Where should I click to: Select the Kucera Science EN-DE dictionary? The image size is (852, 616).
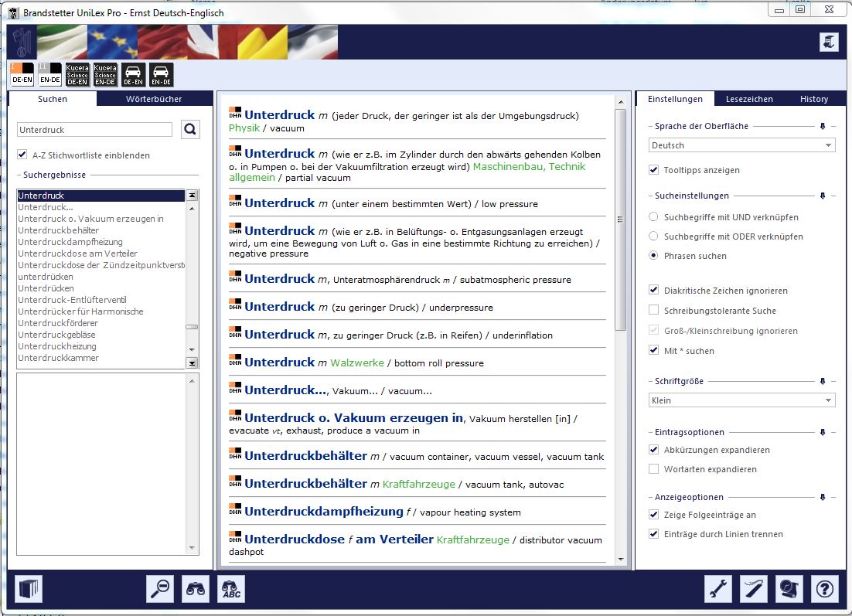pyautogui.click(x=105, y=74)
